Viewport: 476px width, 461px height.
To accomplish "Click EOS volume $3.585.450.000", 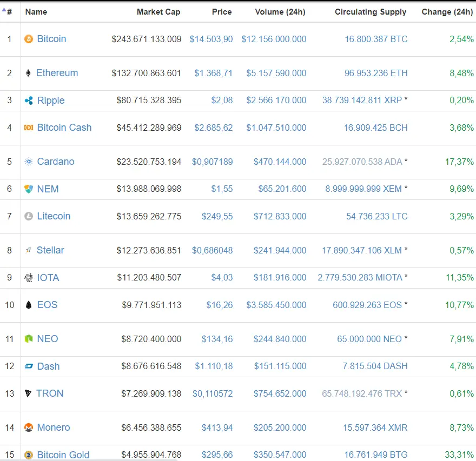I will (276, 305).
